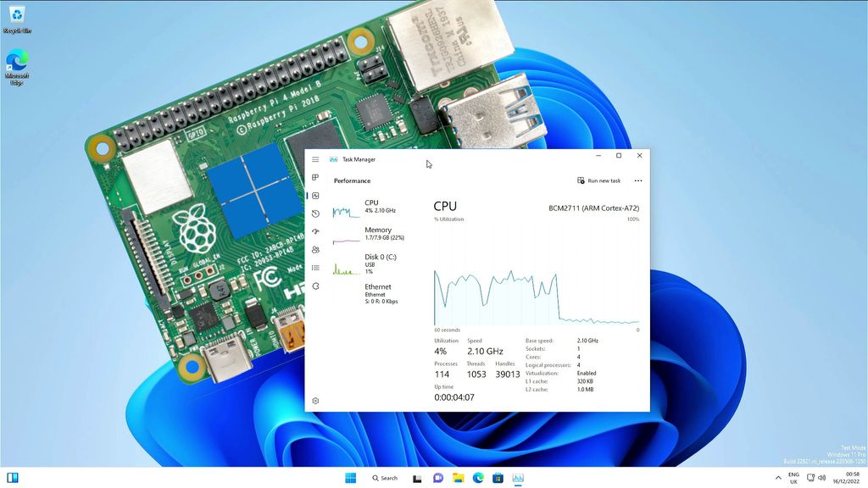Open the Services page in Task Manager

coord(315,286)
